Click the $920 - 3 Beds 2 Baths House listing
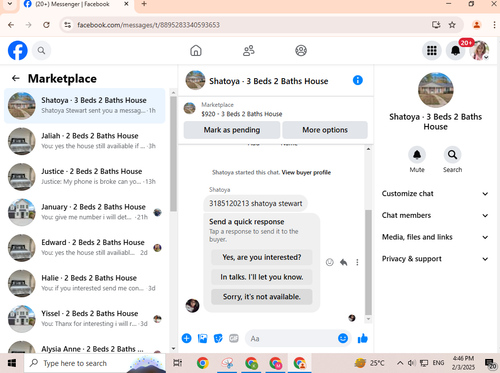500x373 pixels. point(242,114)
